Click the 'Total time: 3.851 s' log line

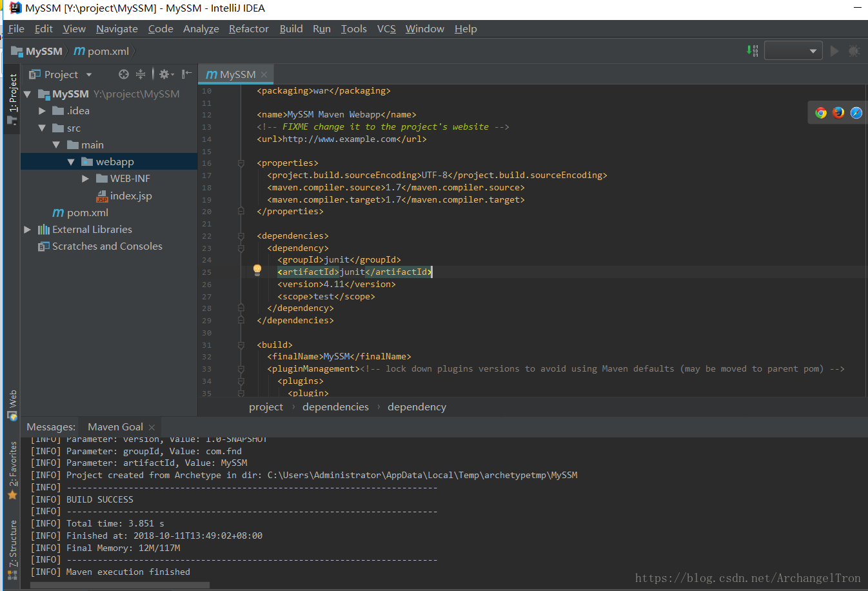click(115, 523)
